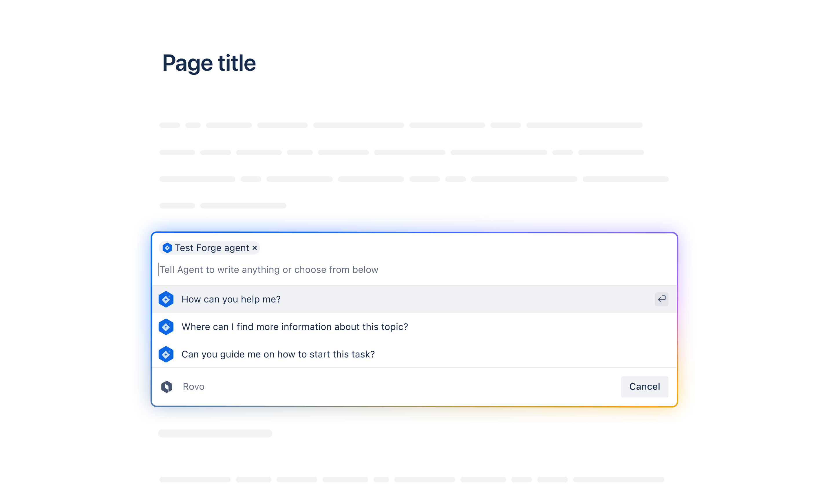This screenshot has width=834, height=504.
Task: Click the Test Forge agent chip label
Action: 212,248
